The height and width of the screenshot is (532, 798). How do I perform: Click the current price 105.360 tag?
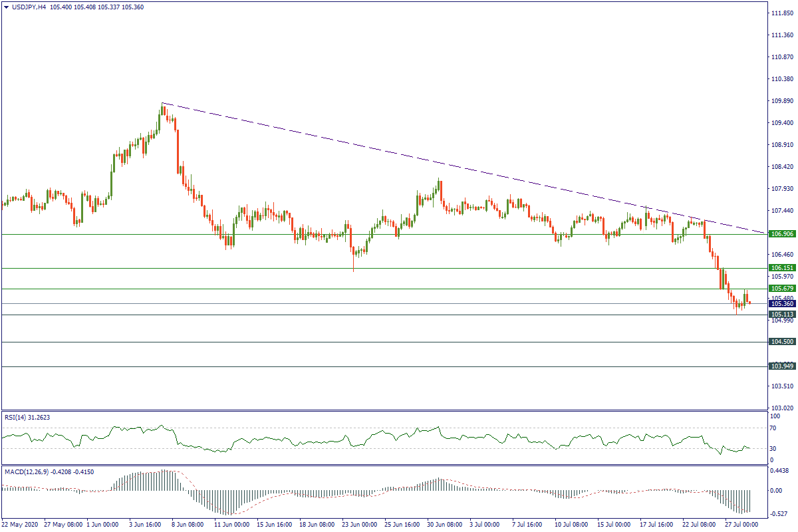pos(781,304)
